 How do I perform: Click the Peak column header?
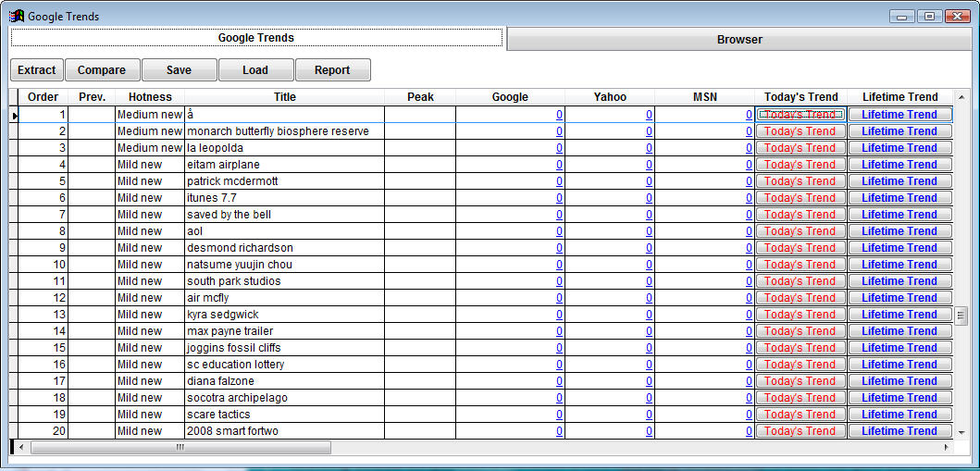tap(420, 97)
